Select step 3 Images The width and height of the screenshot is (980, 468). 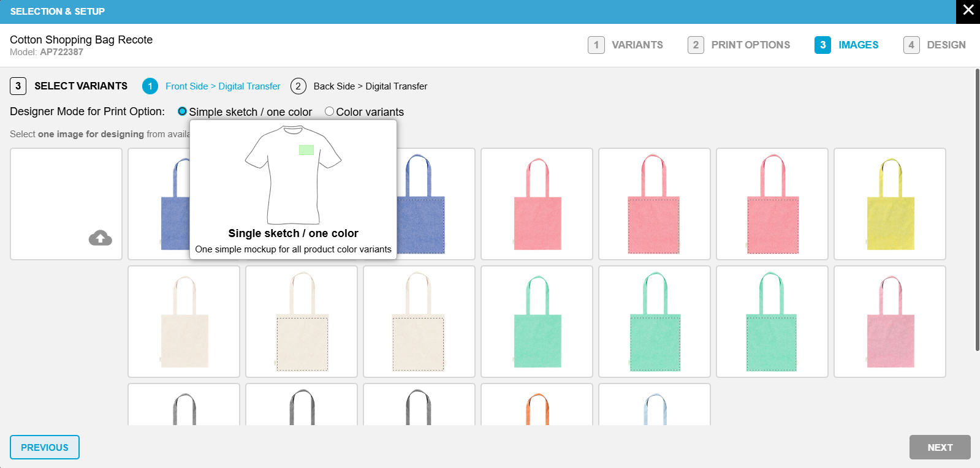coord(846,45)
